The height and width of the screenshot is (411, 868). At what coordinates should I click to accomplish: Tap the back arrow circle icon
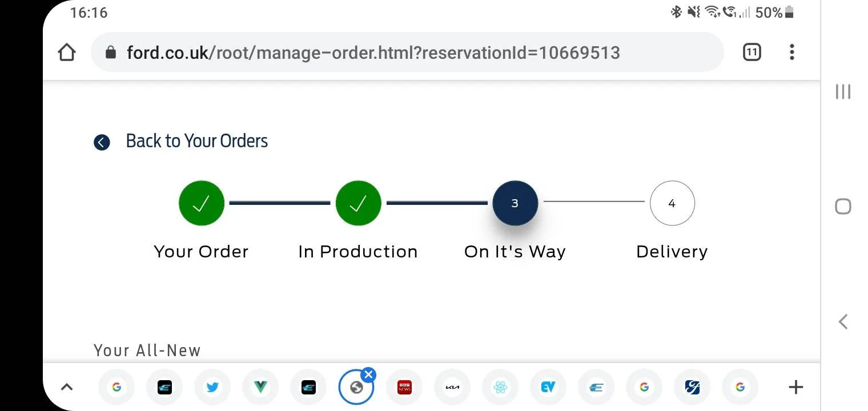pos(102,142)
